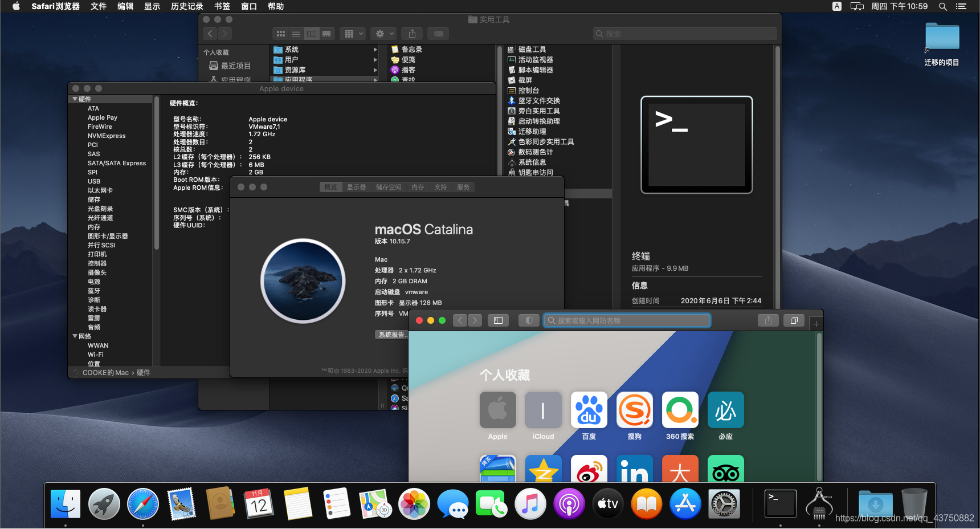
Task: Open Contacts book icon in Dock
Action: [220, 504]
